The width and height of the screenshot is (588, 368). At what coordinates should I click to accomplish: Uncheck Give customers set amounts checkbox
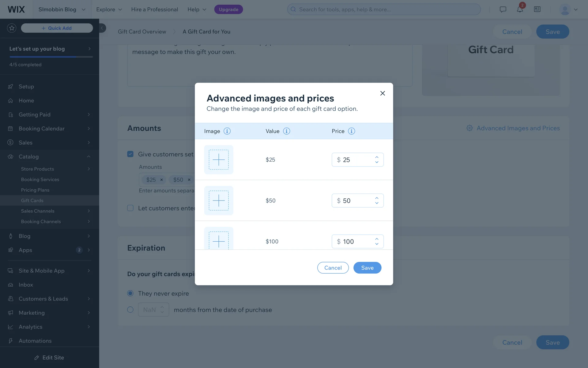[130, 154]
